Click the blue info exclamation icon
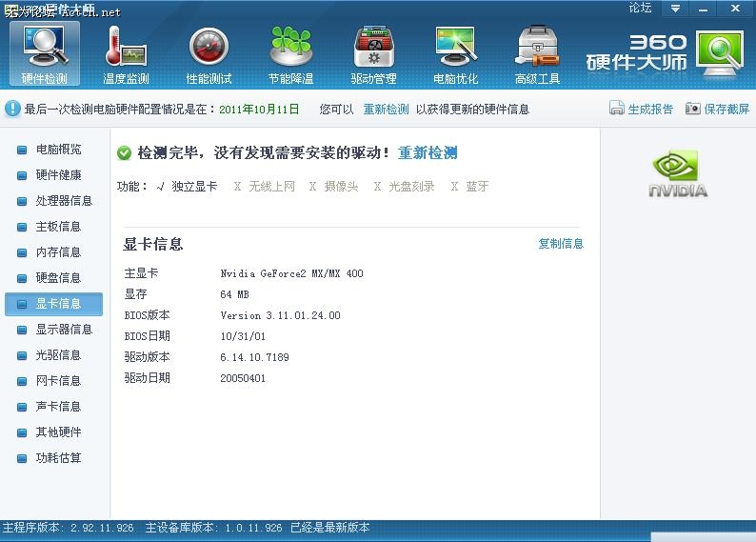 (x=12, y=109)
